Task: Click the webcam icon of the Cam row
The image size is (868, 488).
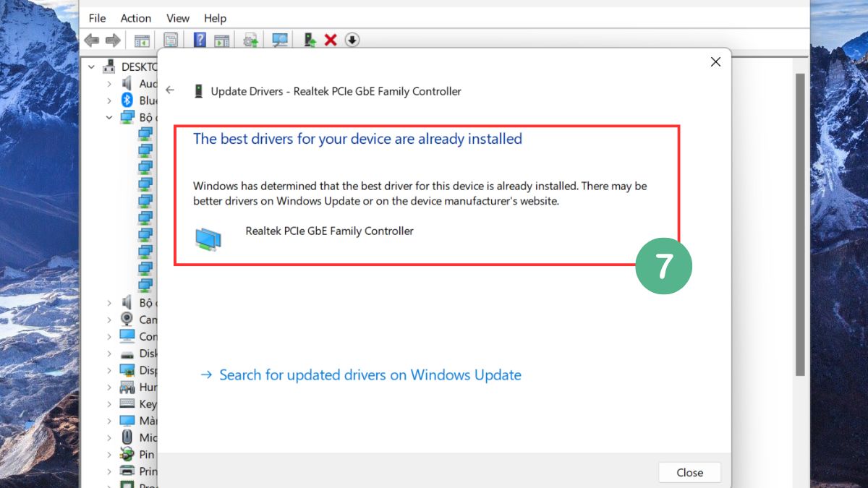Action: [x=127, y=320]
